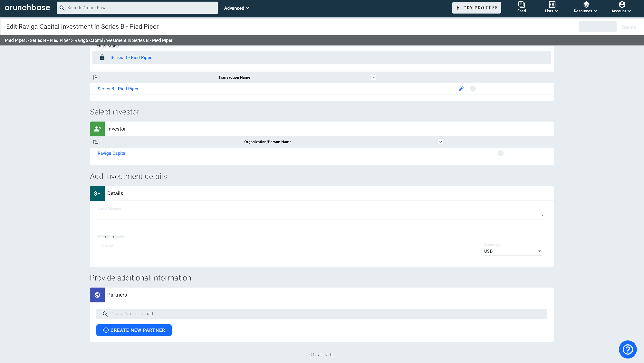This screenshot has width=644, height=363.
Task: Click the teal Details section icon
Action: [x=97, y=193]
